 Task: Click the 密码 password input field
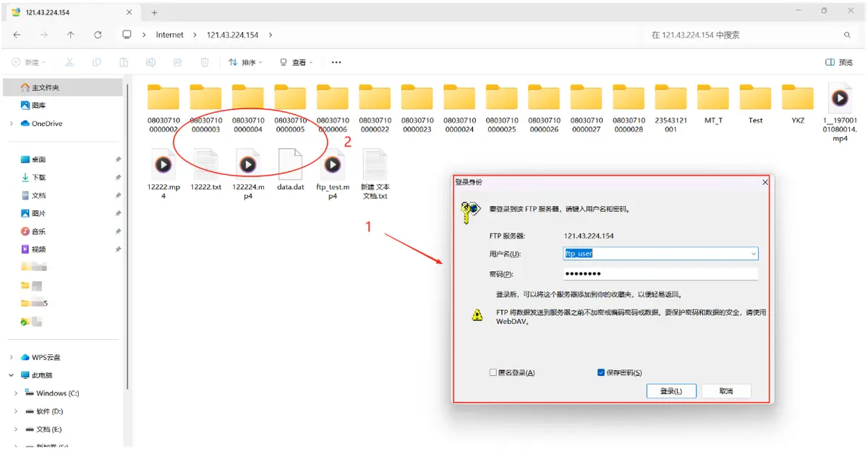(660, 274)
